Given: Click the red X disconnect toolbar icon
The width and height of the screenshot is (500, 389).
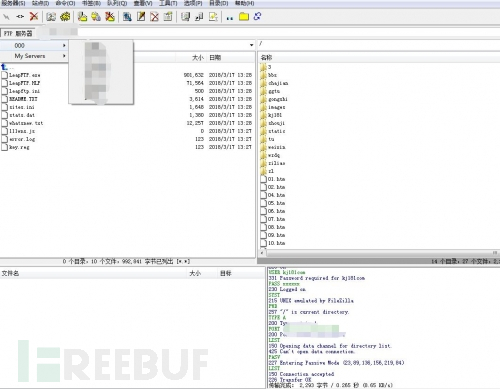Looking at the screenshot, I should pyautogui.click(x=34, y=16).
